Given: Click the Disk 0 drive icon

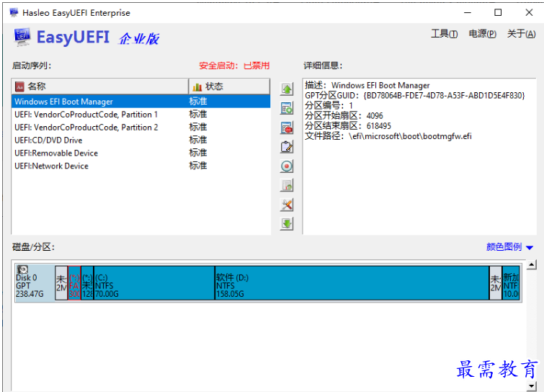Looking at the screenshot, I should tap(22, 269).
